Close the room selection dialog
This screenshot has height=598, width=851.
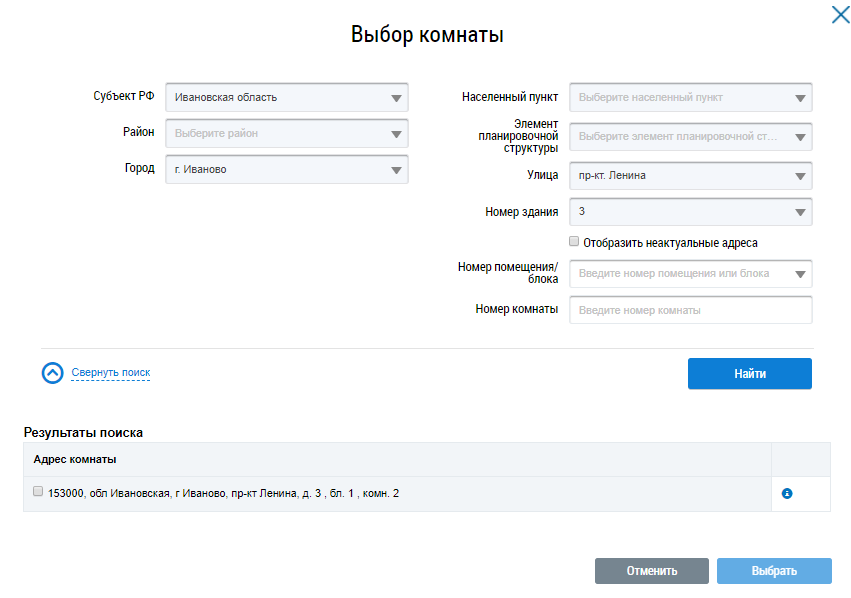point(840,15)
